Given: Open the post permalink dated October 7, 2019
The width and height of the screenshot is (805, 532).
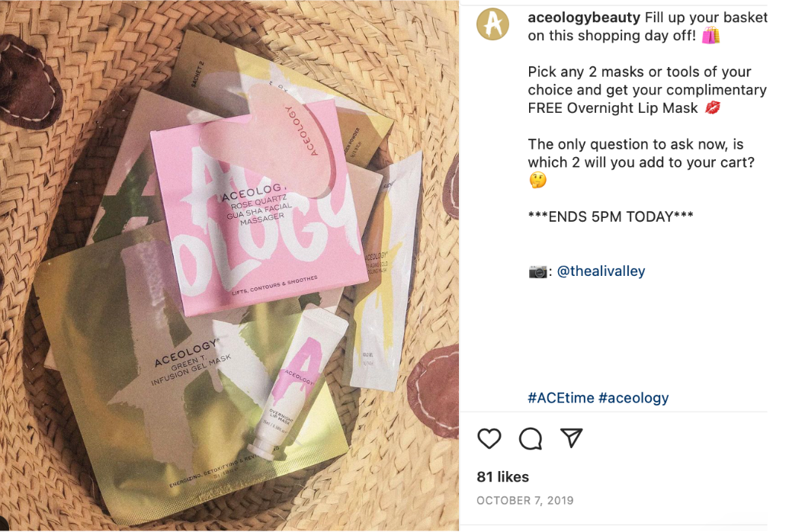Looking at the screenshot, I should coord(524,501).
